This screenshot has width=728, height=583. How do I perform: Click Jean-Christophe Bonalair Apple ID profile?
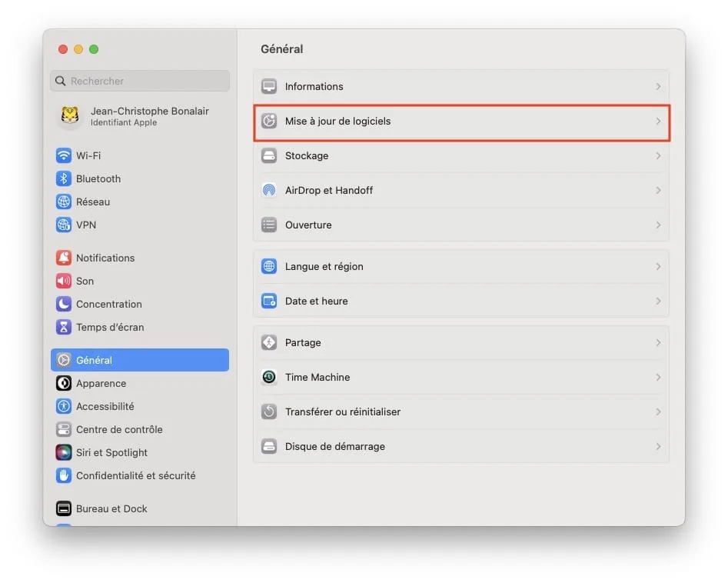pos(138,116)
